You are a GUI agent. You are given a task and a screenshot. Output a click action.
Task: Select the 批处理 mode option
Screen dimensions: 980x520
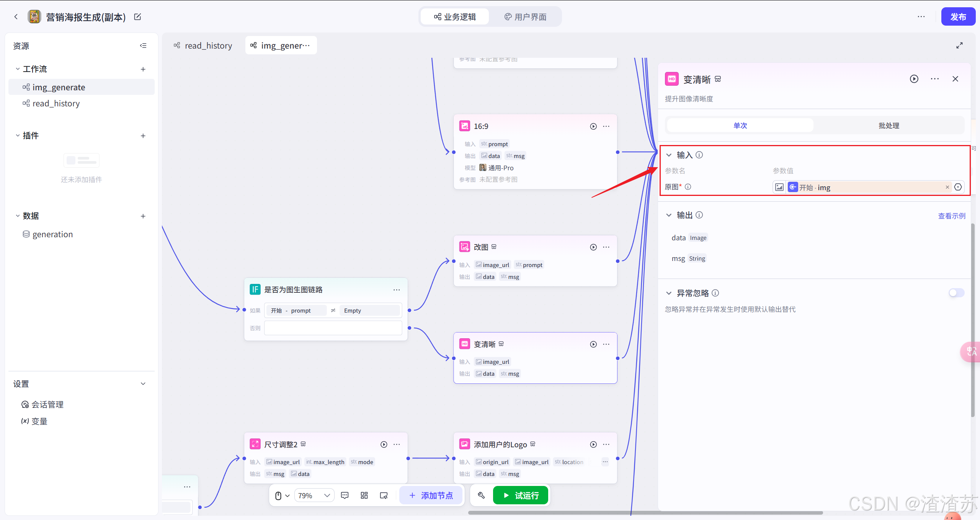coord(889,126)
